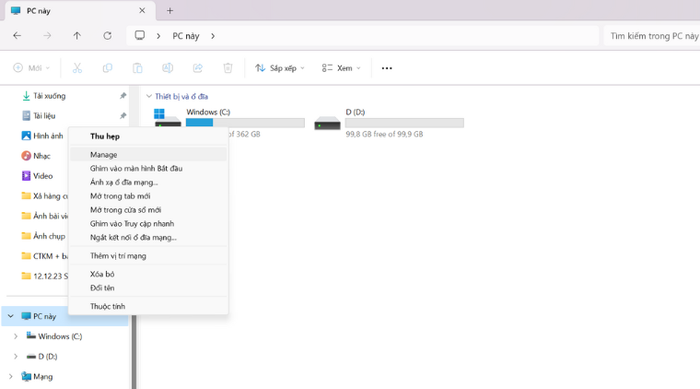Image resolution: width=700 pixels, height=389 pixels.
Task: Go up one folder level
Action: pos(77,36)
